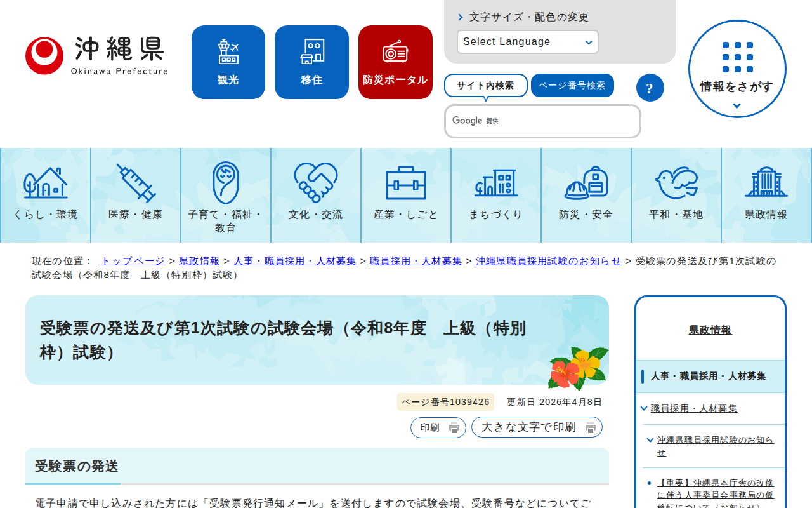The image size is (812, 508).
Task: Click the Google site search field
Action: (542, 121)
